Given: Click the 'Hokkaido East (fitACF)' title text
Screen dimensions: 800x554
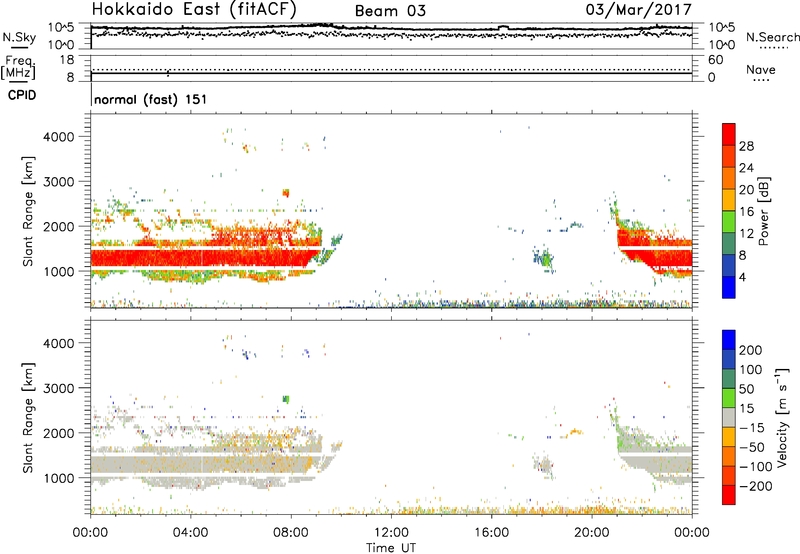Looking at the screenshot, I should (194, 9).
